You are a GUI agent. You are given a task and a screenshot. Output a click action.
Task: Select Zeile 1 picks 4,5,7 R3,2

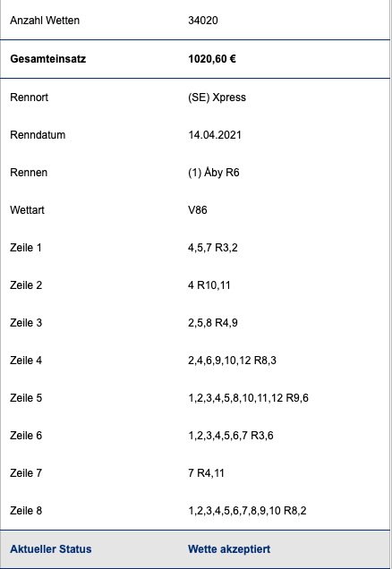213,248
